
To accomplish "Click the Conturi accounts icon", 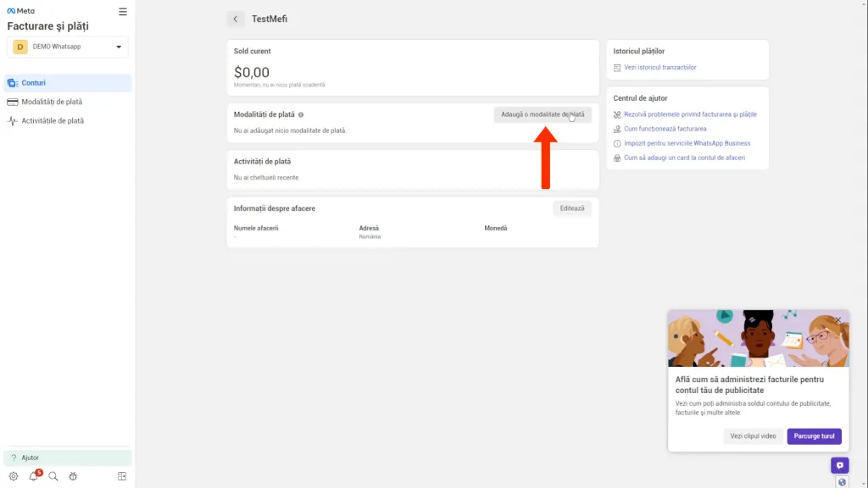I will point(12,83).
